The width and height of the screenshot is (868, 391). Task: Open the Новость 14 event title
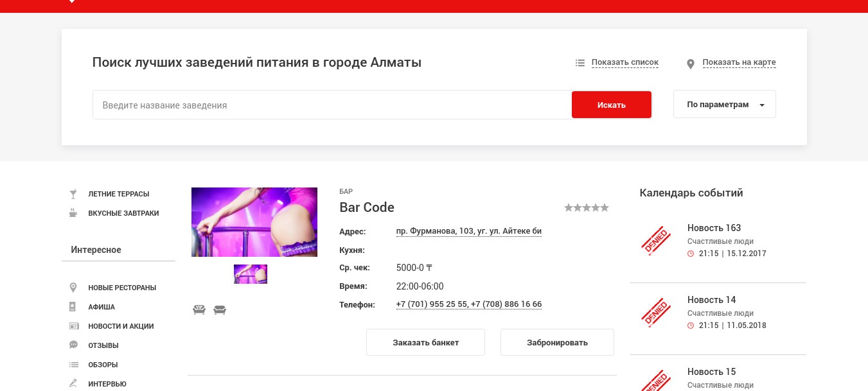(712, 300)
